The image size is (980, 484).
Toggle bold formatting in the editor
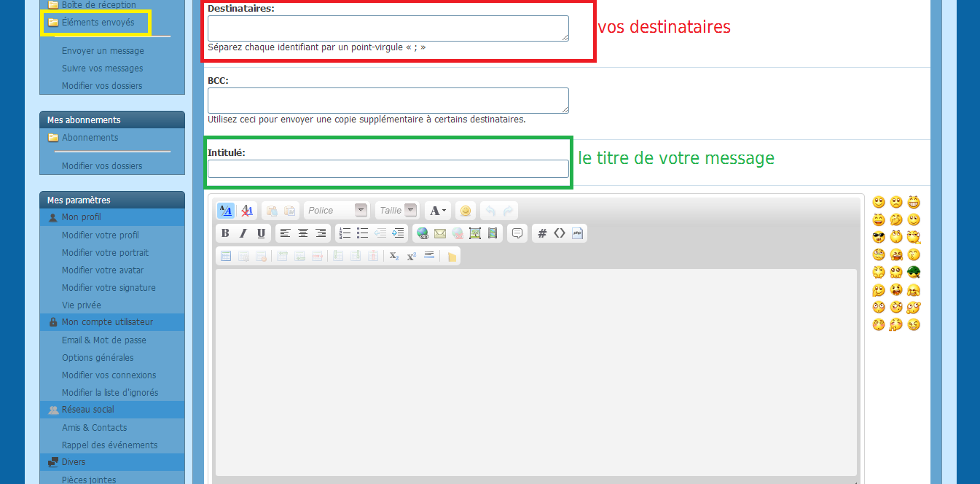click(225, 233)
